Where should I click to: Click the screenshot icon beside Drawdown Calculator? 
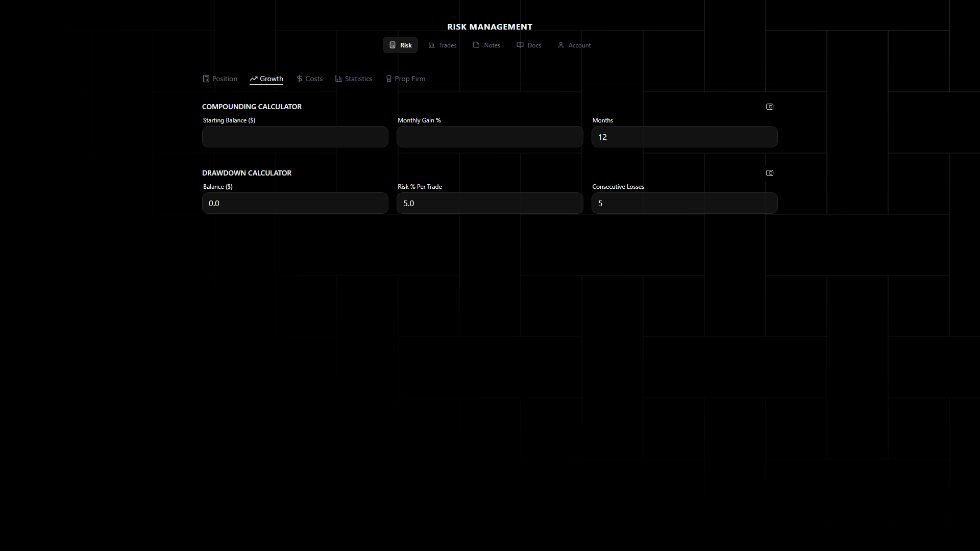[770, 173]
